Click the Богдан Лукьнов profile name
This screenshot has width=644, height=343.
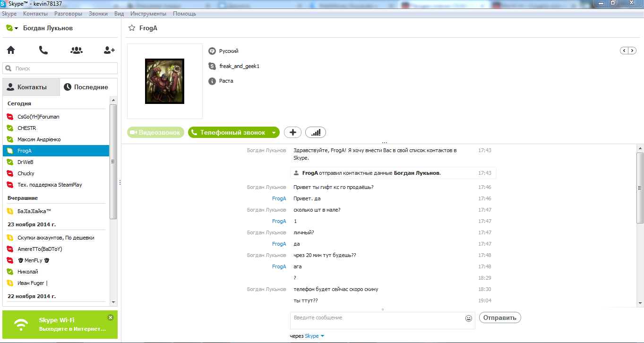tap(48, 28)
